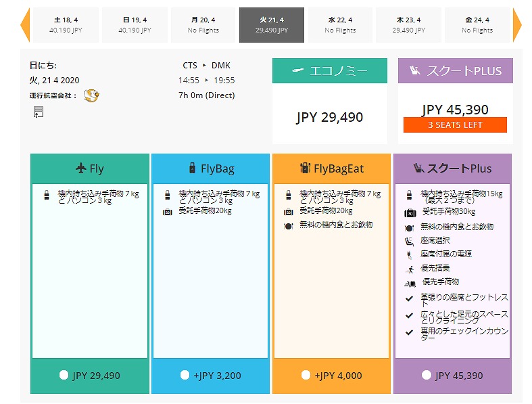Click the priority baggage 優先手荷物 icon
532x404 pixels.
pyautogui.click(x=410, y=284)
